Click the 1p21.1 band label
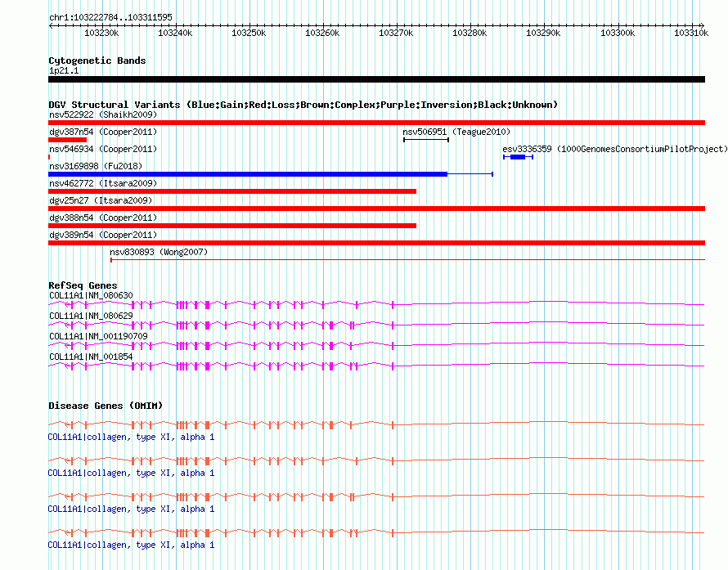 coord(64,70)
